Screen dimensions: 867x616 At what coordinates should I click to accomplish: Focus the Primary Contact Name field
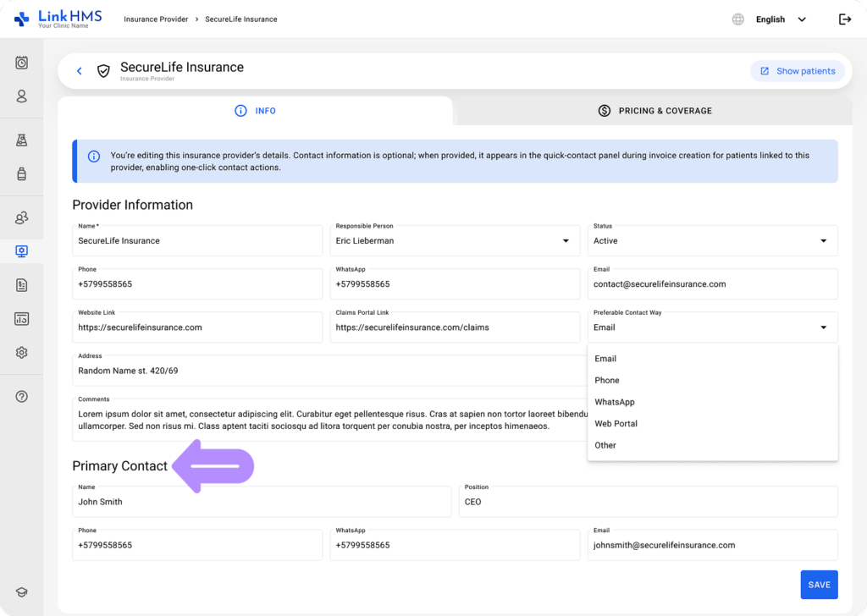coord(262,502)
